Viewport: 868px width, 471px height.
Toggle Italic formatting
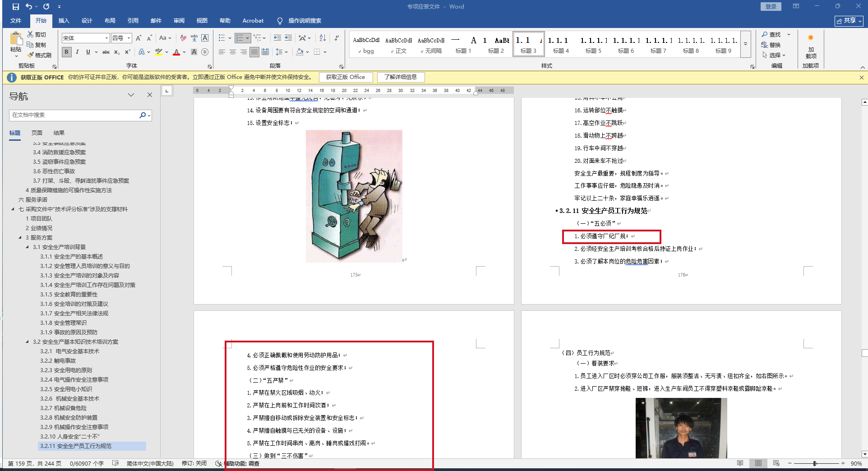tap(77, 52)
